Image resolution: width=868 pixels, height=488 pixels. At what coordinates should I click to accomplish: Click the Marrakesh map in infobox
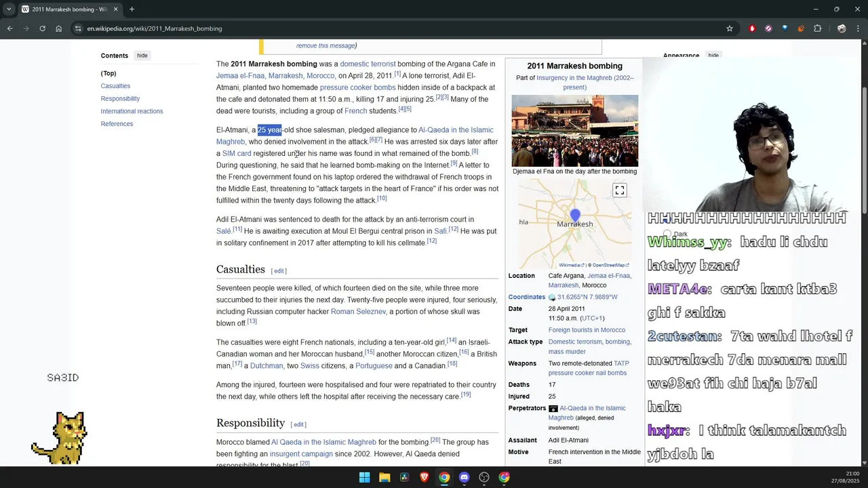pos(574,224)
